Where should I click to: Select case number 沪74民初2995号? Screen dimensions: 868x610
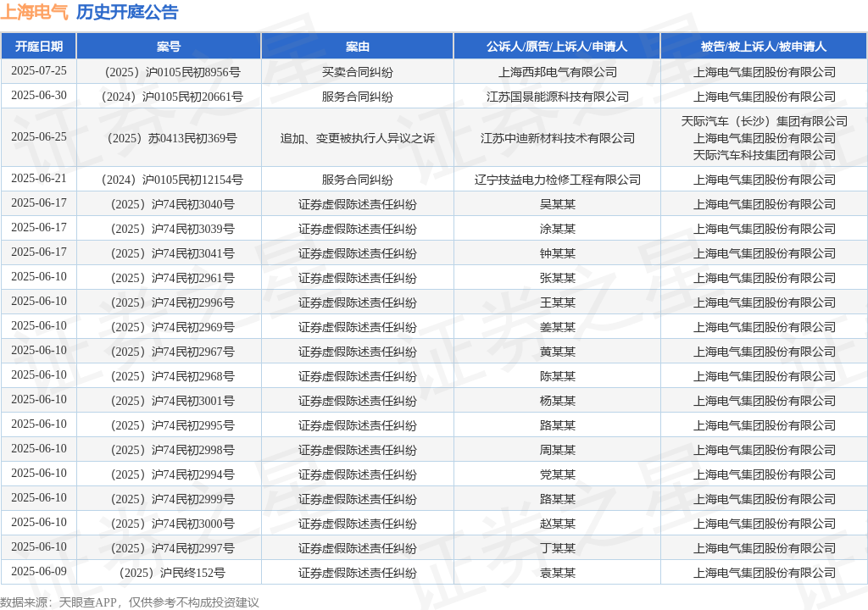pos(172,425)
